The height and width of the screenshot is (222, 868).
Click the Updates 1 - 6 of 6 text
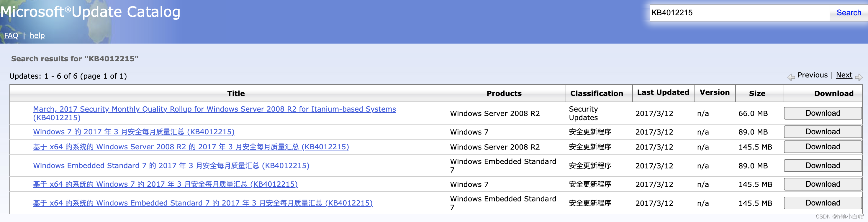[68, 76]
